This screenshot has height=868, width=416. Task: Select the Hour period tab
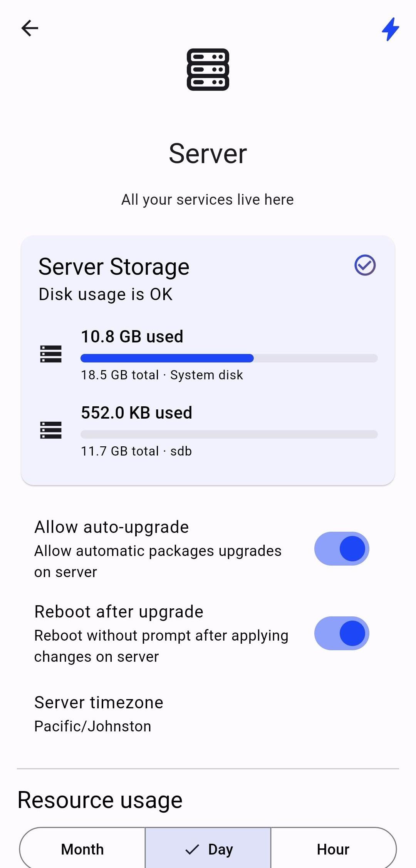(333, 849)
